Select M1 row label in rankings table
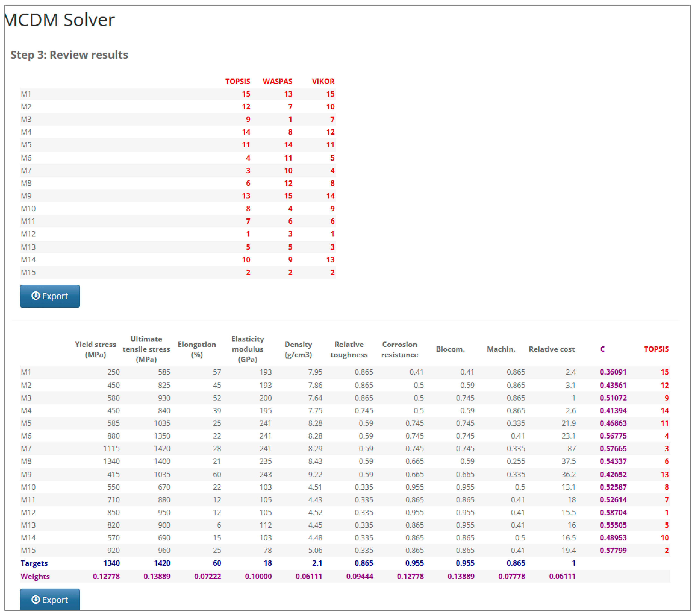This screenshot has height=616, width=696. pos(26,94)
